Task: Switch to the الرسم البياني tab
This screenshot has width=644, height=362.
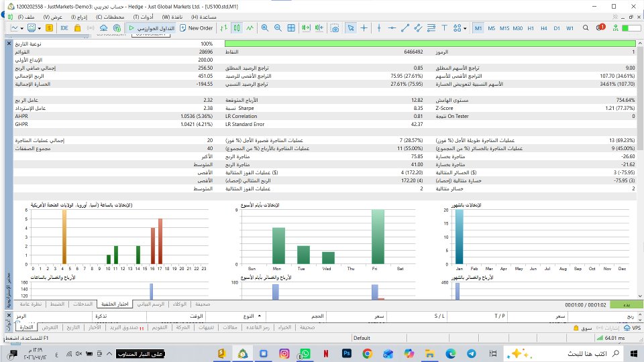Action: [150, 304]
